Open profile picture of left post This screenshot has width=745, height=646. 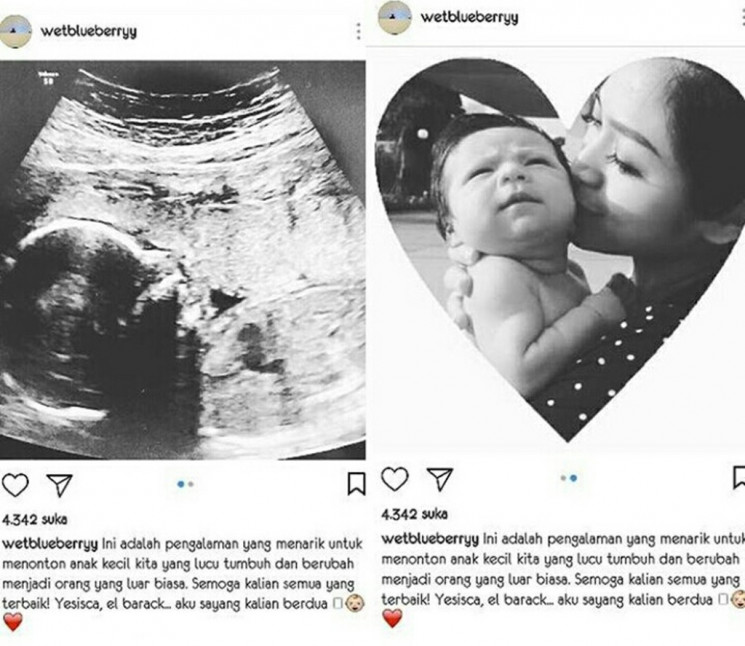pos(16,31)
